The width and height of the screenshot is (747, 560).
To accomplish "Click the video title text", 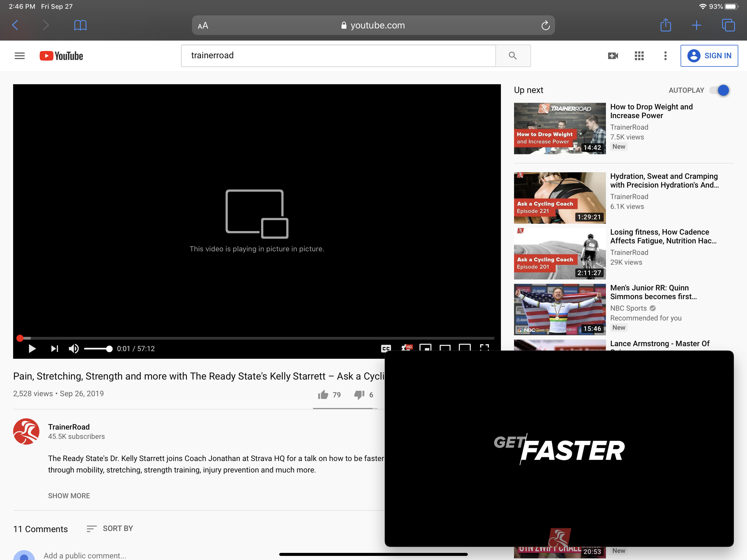I will tap(199, 376).
